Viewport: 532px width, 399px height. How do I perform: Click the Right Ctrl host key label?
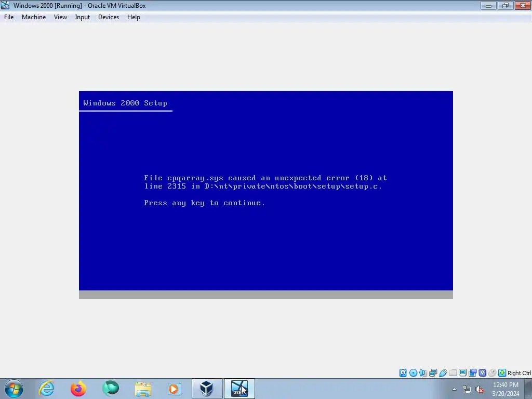[519, 373]
